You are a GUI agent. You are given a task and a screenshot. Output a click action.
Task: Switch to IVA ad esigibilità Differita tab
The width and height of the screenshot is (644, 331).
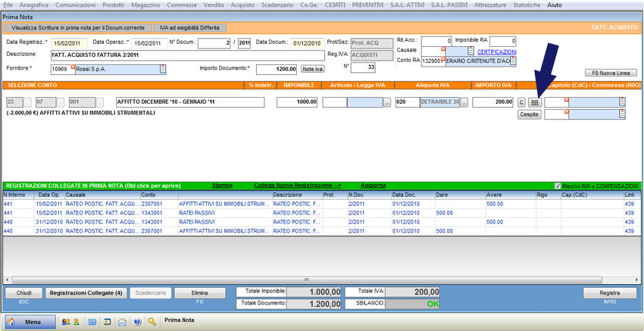click(x=189, y=27)
